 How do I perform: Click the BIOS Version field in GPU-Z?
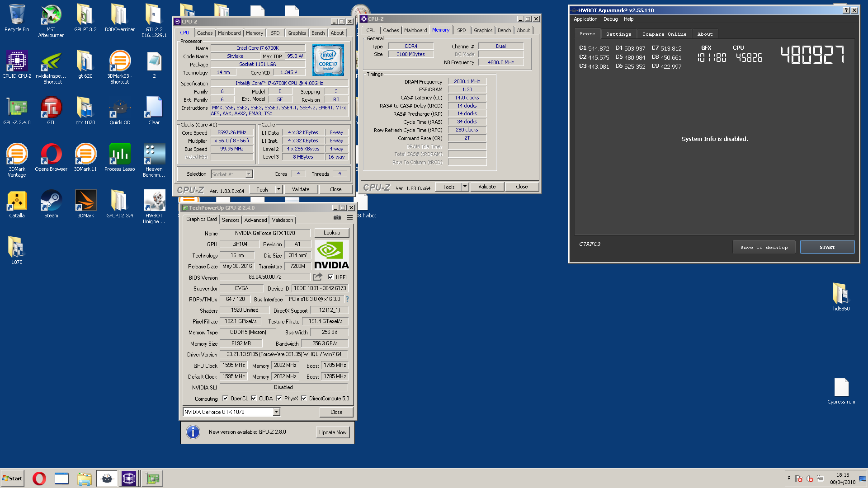[265, 277]
